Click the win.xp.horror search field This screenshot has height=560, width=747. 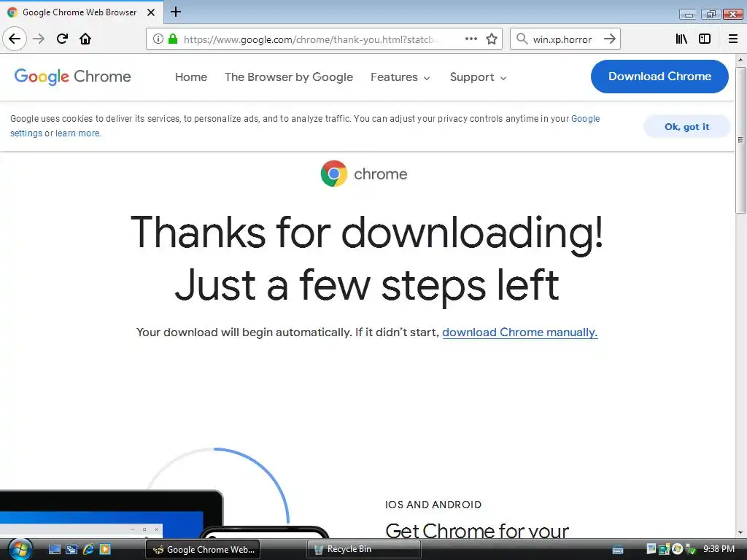tap(562, 39)
